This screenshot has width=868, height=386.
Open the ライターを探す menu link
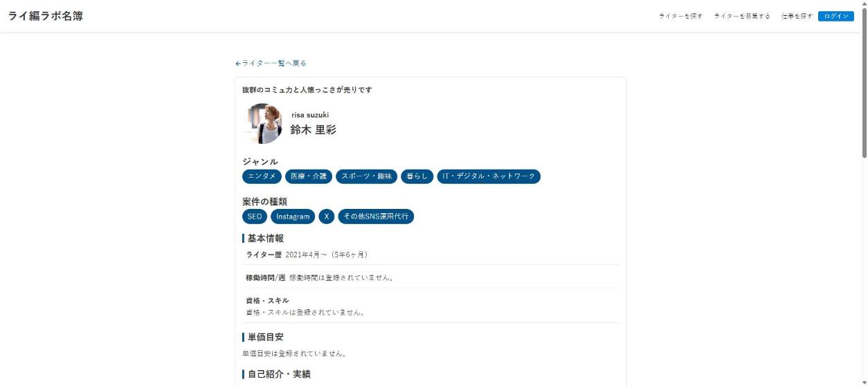pyautogui.click(x=680, y=16)
